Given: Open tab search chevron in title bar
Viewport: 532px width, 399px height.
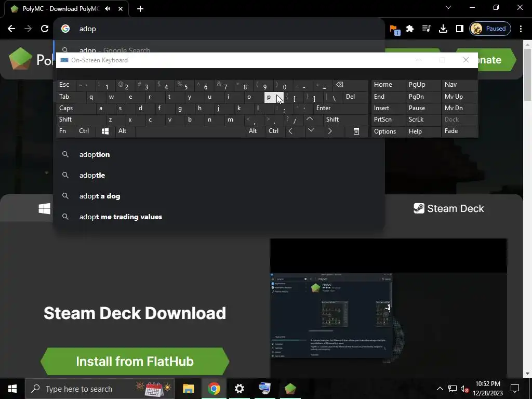Looking at the screenshot, I should (x=448, y=7).
